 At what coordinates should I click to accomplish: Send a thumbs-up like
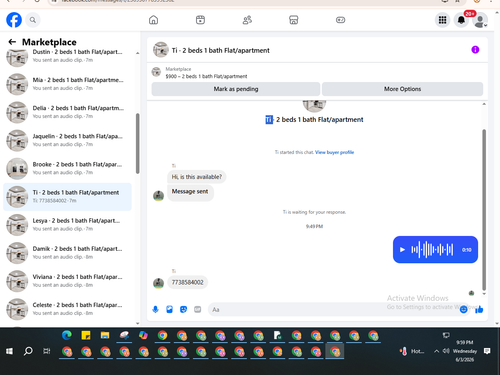coord(479,310)
